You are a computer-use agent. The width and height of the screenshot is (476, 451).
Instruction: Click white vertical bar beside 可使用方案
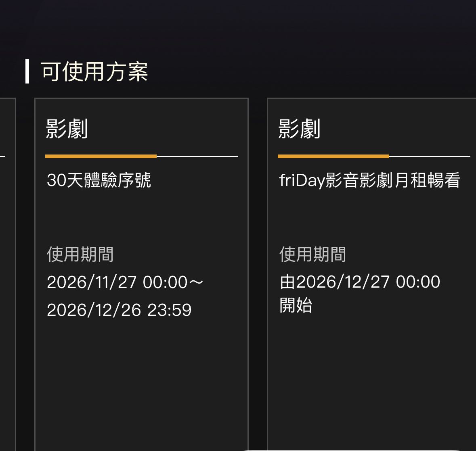click(27, 71)
